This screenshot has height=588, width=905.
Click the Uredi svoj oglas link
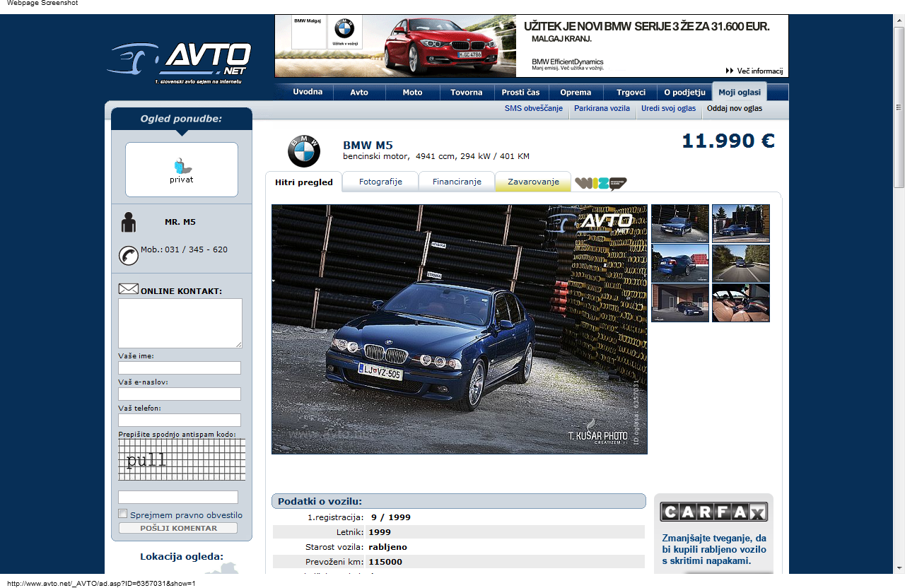pyautogui.click(x=668, y=109)
